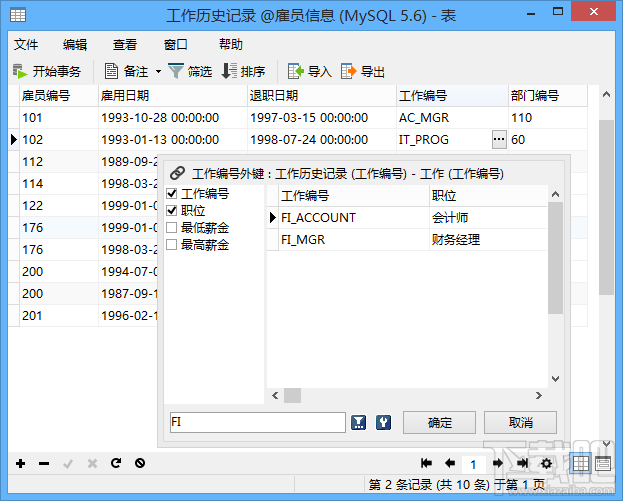Screen dimensions: 623x501
Task: Click the popup scroll down arrow
Action: click(555, 379)
